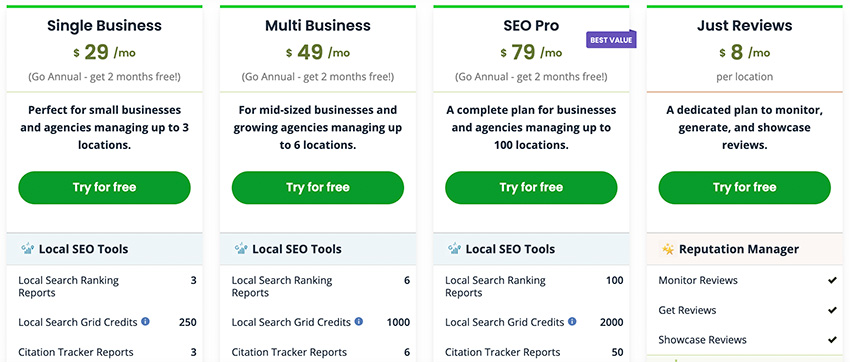Click the info icon beside Single Business Grid Credits
Viewport: 850px width, 362px height.
click(145, 321)
